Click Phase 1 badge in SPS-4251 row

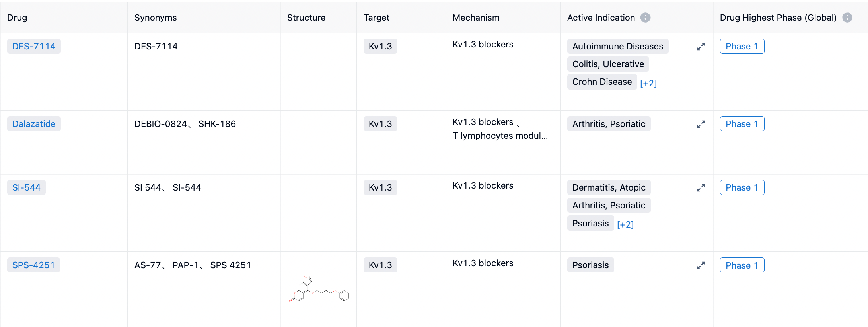(741, 265)
